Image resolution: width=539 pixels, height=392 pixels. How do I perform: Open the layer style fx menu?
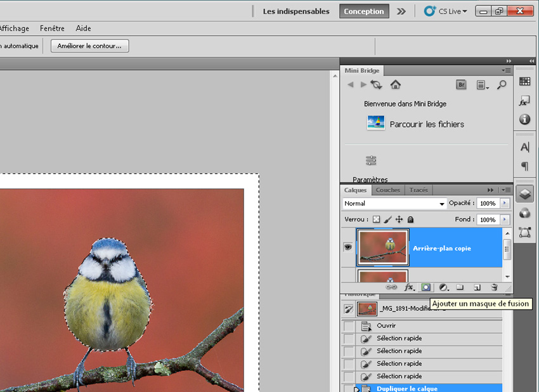pyautogui.click(x=409, y=287)
